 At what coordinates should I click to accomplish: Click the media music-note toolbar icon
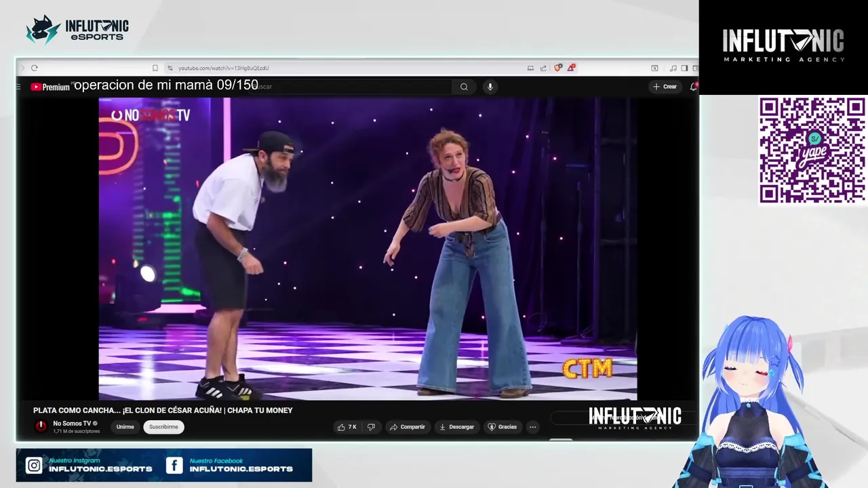673,68
